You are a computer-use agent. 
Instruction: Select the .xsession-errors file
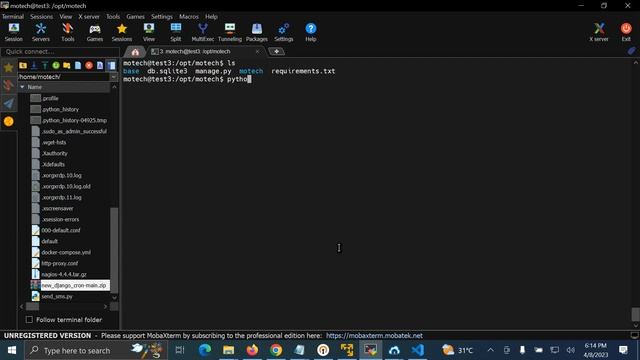[60, 219]
